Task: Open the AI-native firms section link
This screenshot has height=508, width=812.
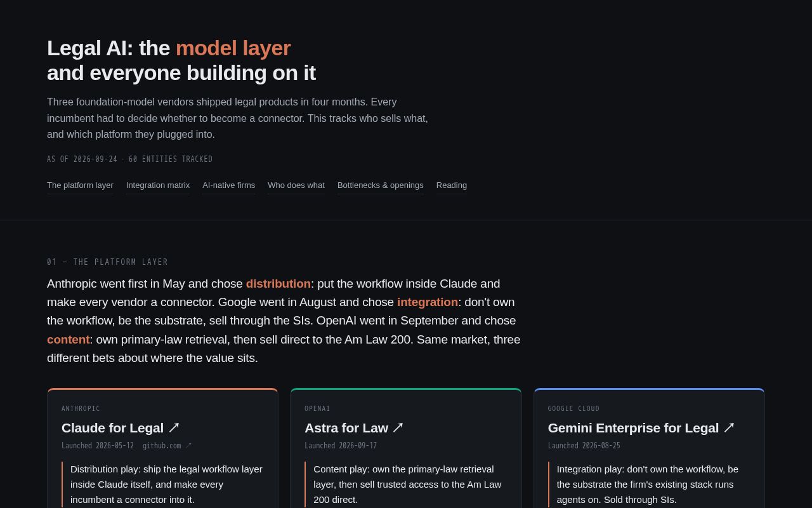Action: point(228,185)
